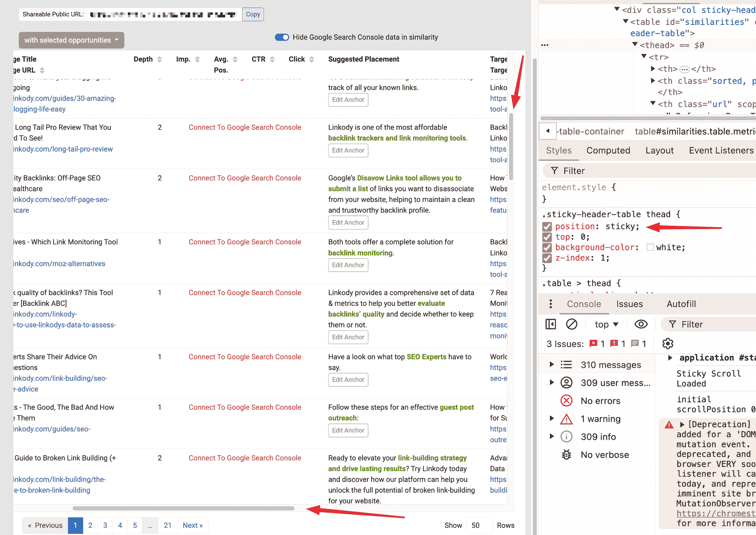The height and width of the screenshot is (535, 756).
Task: Click the Styles filter funnel icon
Action: click(555, 171)
